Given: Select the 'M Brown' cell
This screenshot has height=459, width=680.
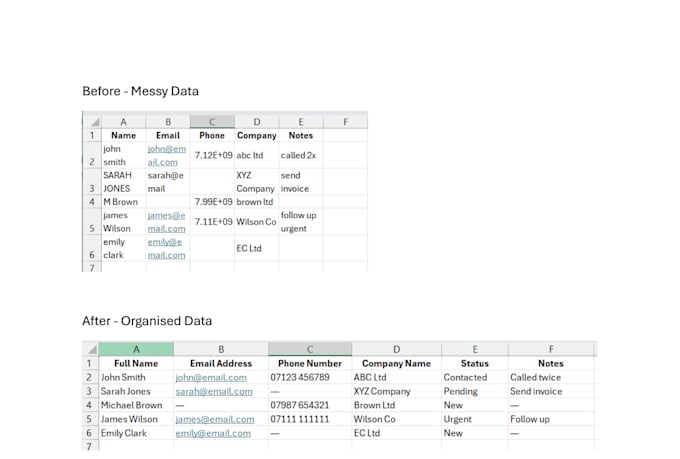Looking at the screenshot, I should [x=124, y=202].
